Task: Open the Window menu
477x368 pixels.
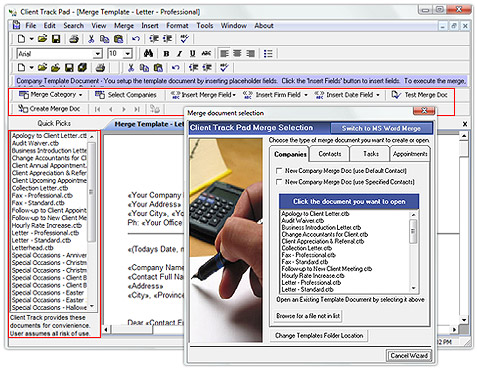Action: pyautogui.click(x=234, y=26)
